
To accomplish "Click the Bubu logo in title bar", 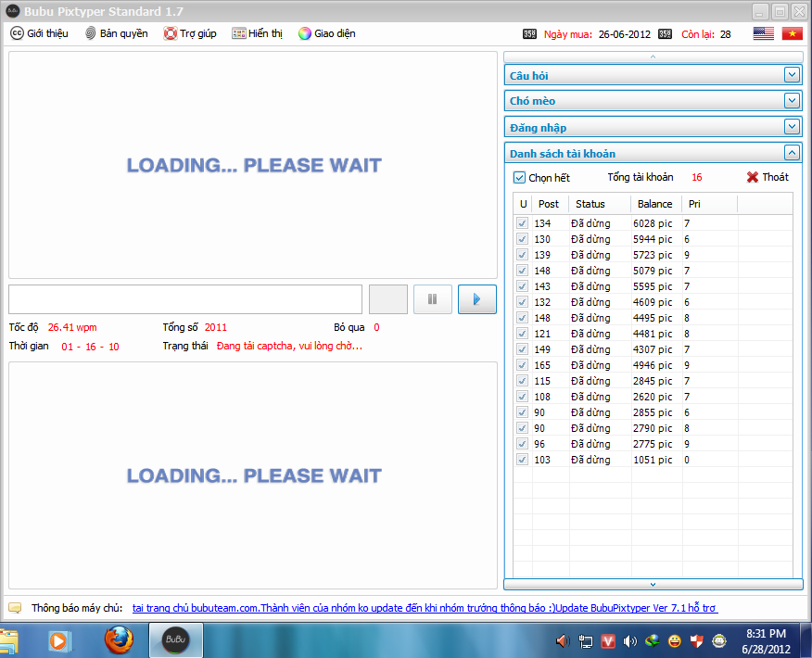I will (x=12, y=11).
